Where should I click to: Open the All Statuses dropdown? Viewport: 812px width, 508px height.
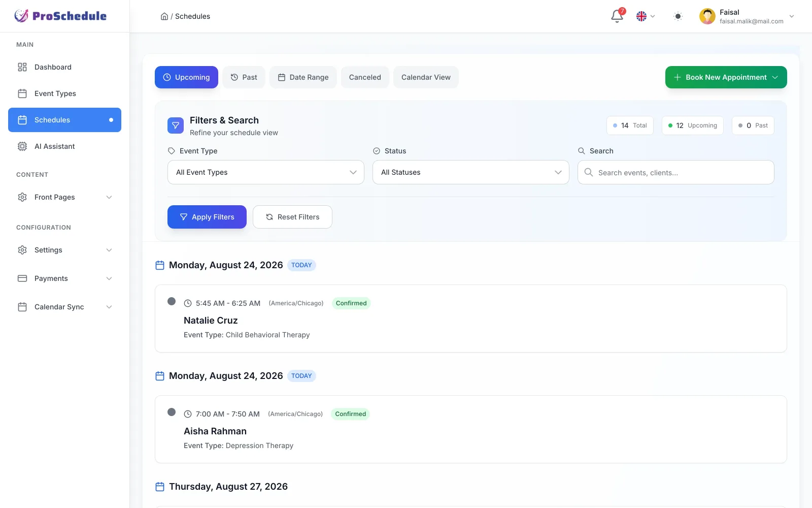click(x=471, y=172)
